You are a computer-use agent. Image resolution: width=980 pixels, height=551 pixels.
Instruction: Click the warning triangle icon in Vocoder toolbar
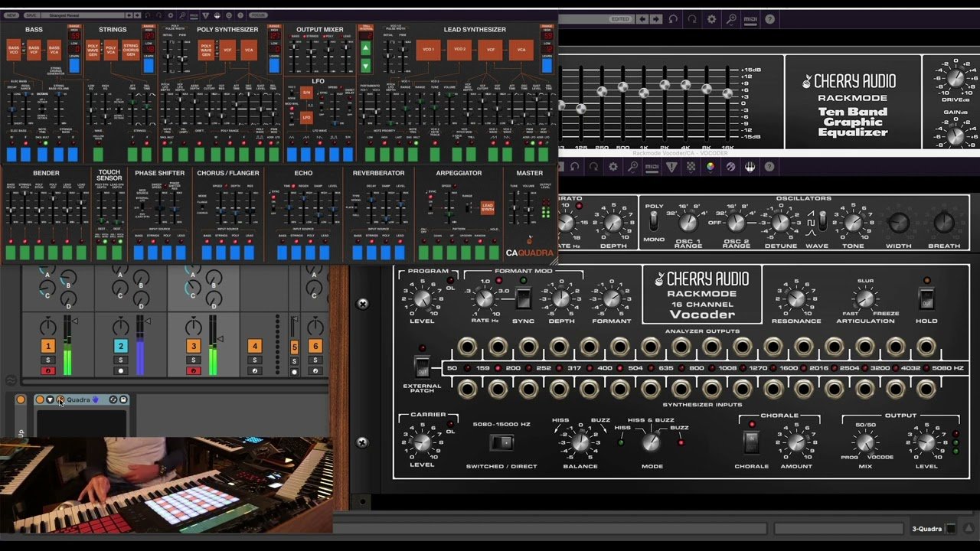click(672, 166)
